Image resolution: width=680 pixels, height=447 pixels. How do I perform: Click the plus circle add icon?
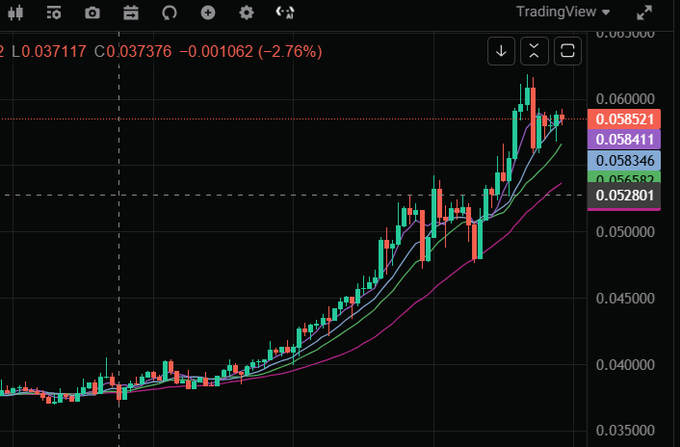208,13
